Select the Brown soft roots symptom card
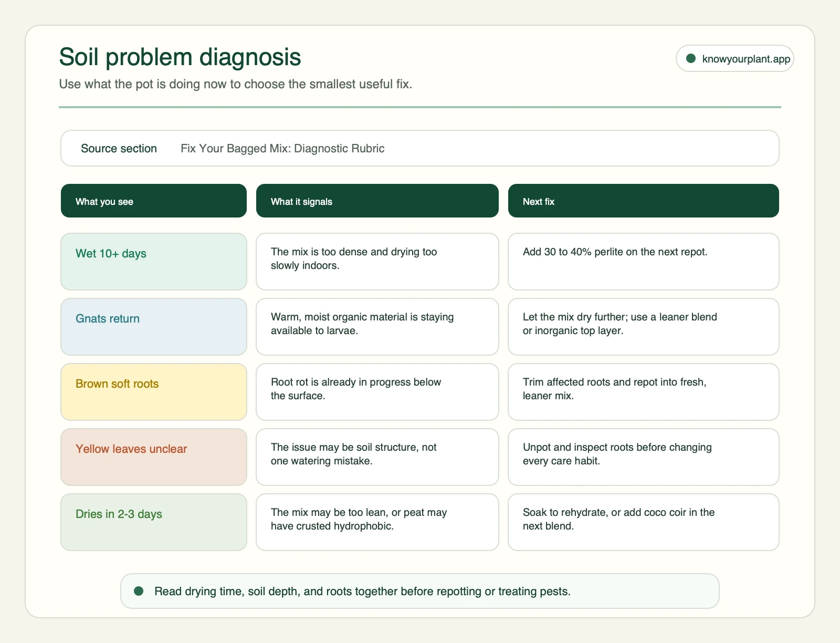840x643 pixels. click(154, 392)
